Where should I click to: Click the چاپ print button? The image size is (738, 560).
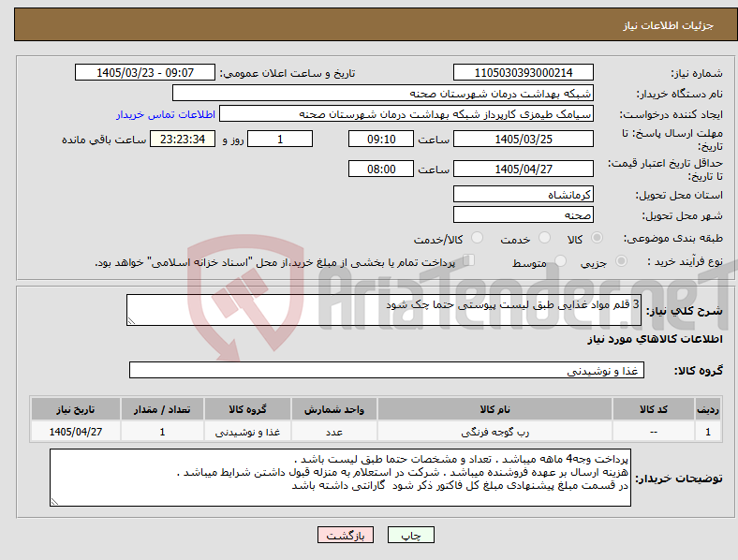411,535
